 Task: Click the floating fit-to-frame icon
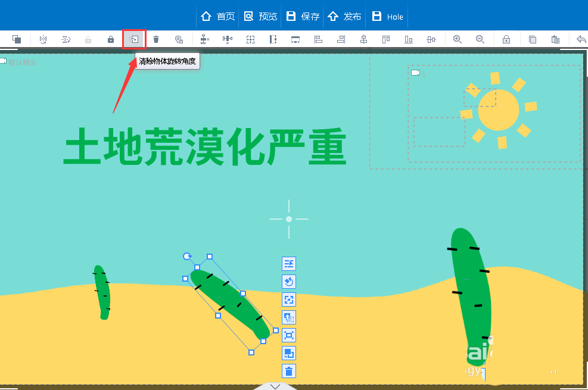[289, 335]
